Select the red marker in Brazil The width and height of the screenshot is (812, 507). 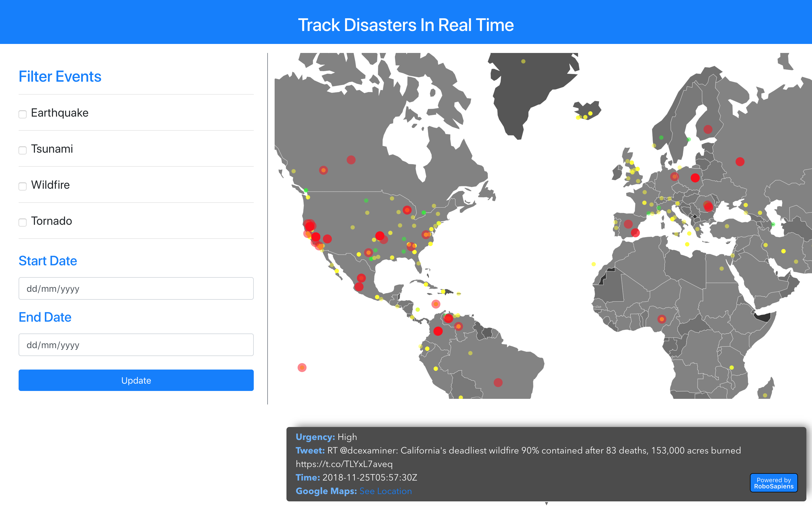[x=498, y=382]
